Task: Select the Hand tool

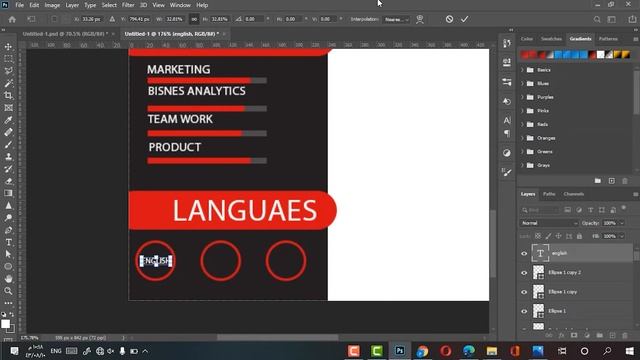Action: 8,279
